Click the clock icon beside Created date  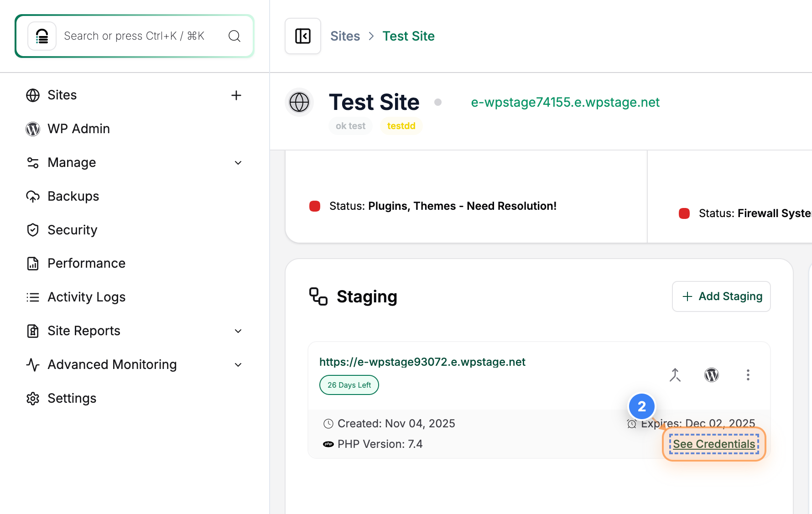[x=328, y=424]
